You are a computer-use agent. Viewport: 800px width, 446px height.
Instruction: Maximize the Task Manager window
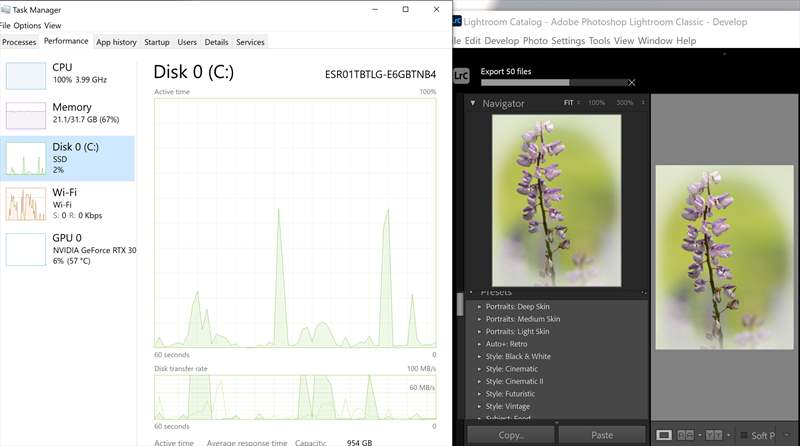click(x=406, y=9)
